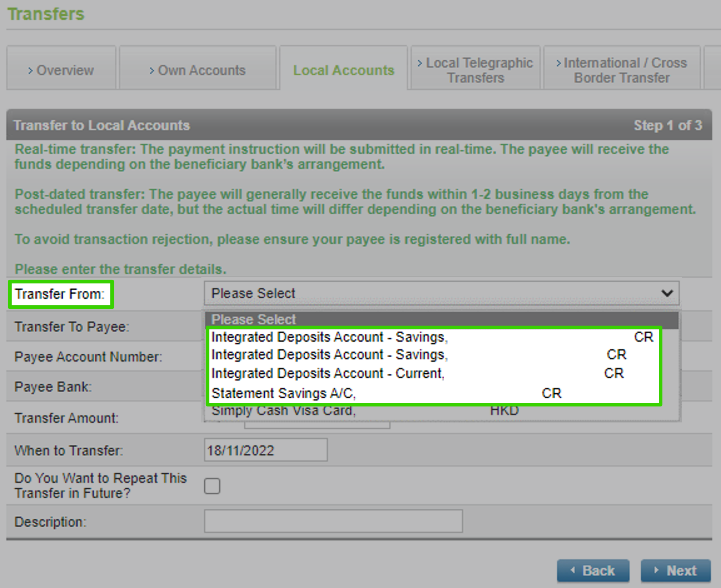The height and width of the screenshot is (588, 721).
Task: Enable the repeat transfer in future checkbox
Action: [x=212, y=486]
